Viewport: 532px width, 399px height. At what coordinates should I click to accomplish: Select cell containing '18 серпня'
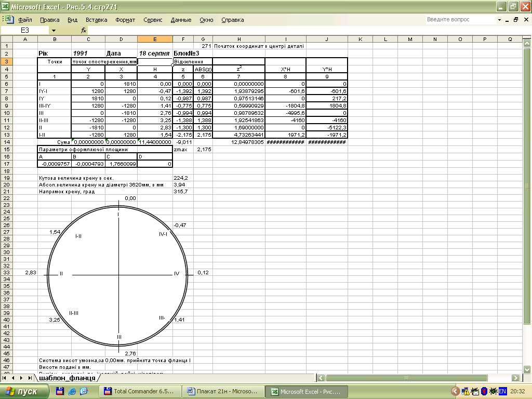[x=155, y=54]
